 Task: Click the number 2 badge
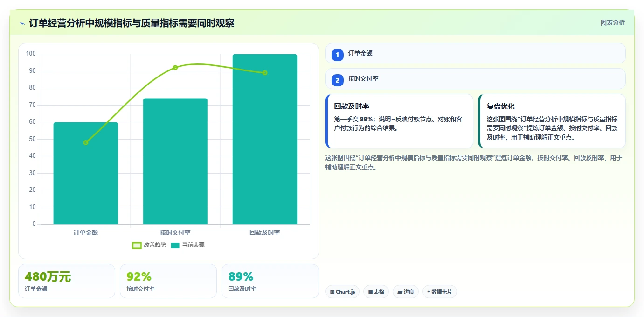[338, 80]
